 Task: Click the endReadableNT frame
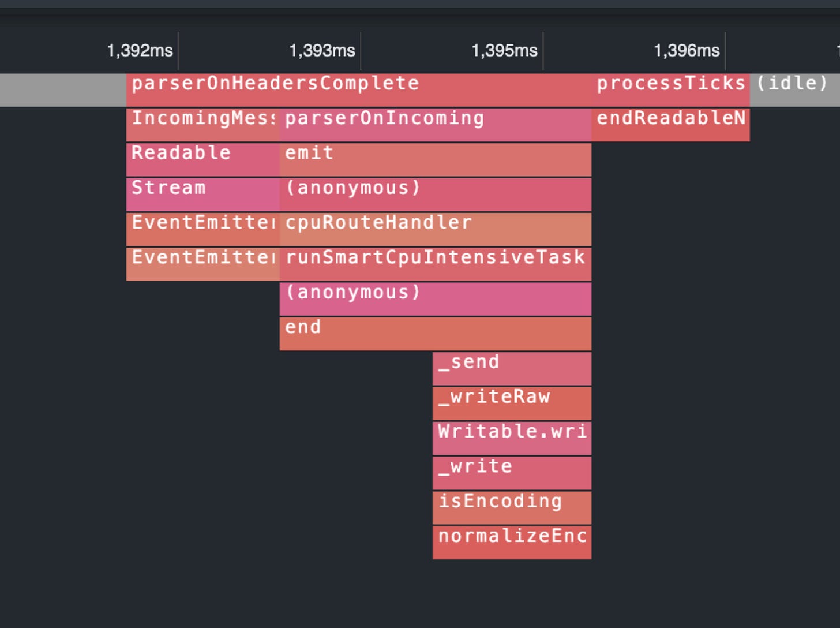tap(669, 124)
